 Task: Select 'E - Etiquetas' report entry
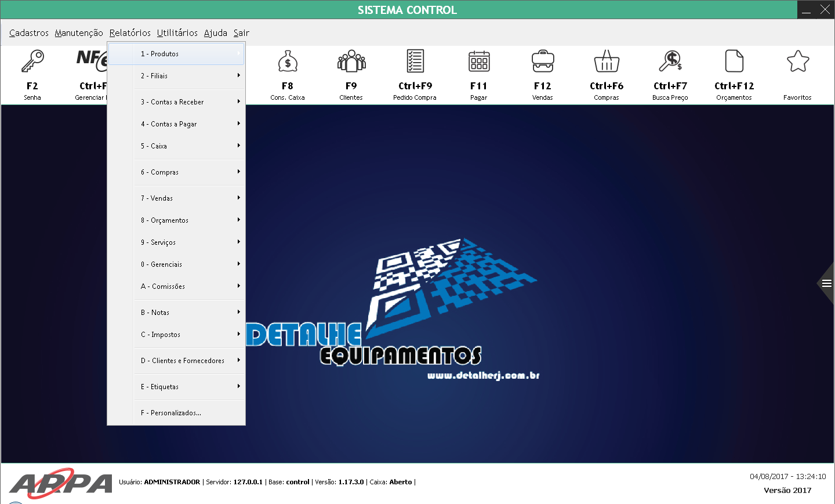tap(176, 387)
